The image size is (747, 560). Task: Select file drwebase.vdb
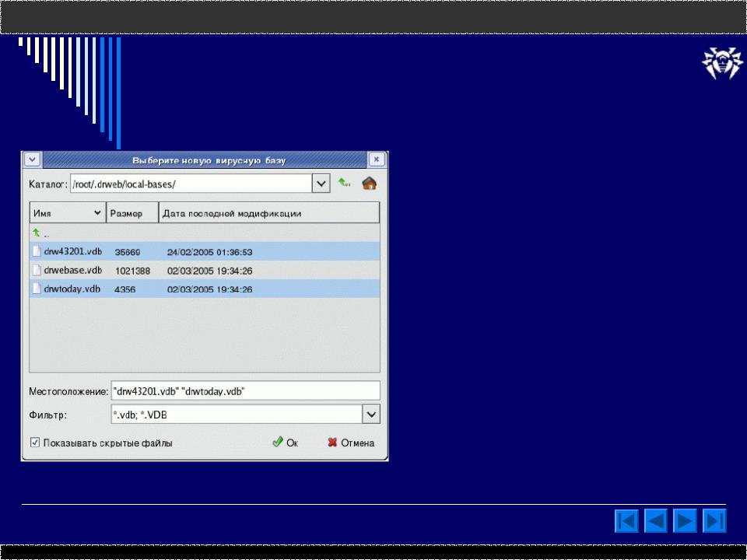(205, 271)
